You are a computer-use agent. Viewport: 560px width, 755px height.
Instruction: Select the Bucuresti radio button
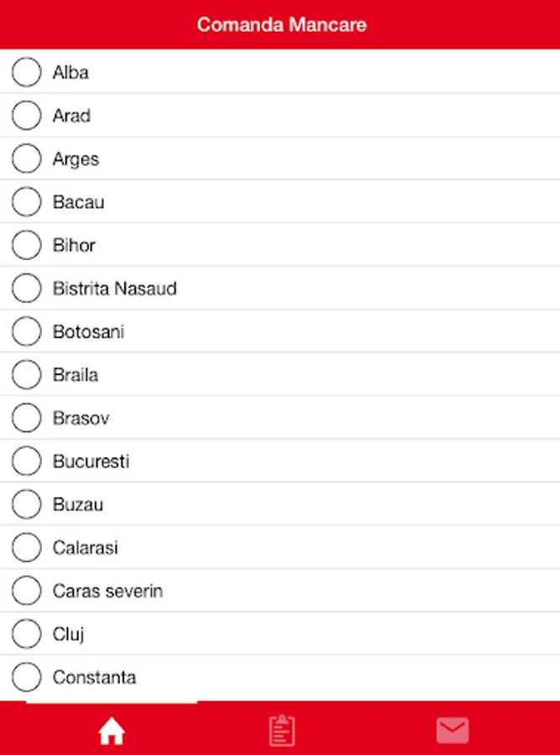(x=27, y=461)
